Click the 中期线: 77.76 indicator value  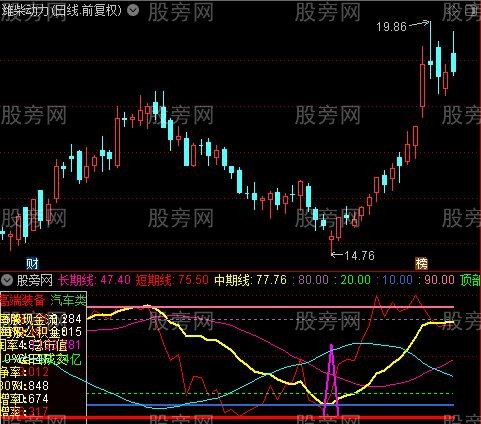coord(250,280)
